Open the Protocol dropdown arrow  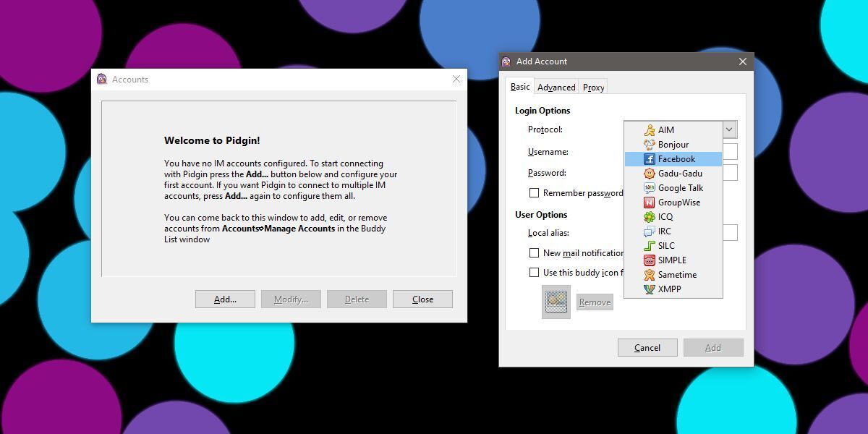click(x=728, y=129)
